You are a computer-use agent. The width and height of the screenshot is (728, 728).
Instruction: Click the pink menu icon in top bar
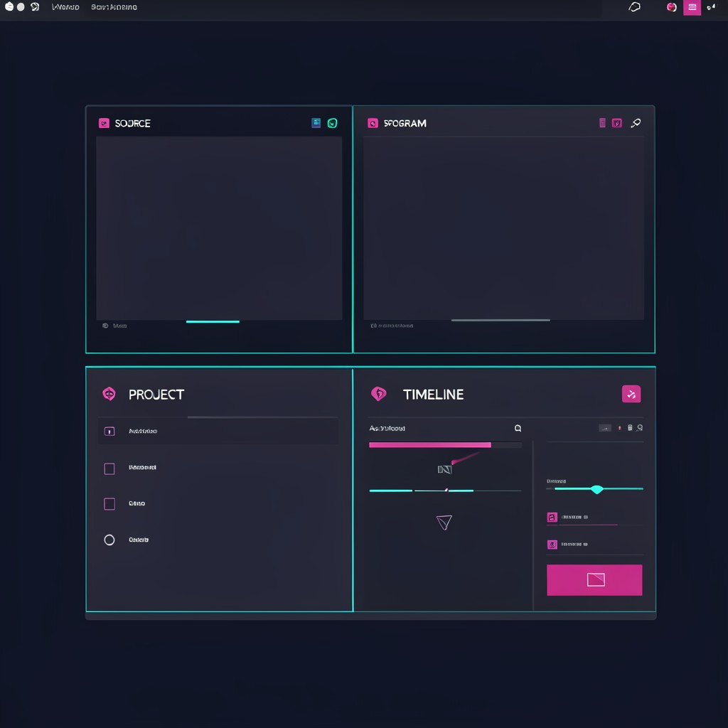click(692, 7)
